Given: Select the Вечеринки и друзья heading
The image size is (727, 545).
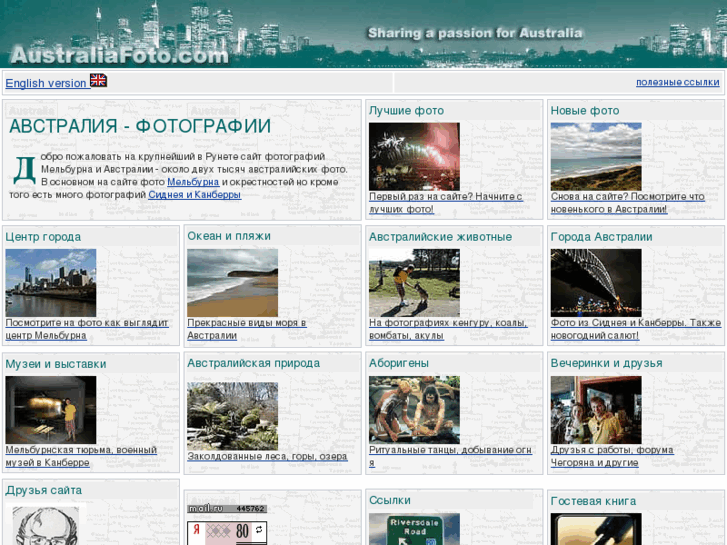Looking at the screenshot, I should [606, 363].
